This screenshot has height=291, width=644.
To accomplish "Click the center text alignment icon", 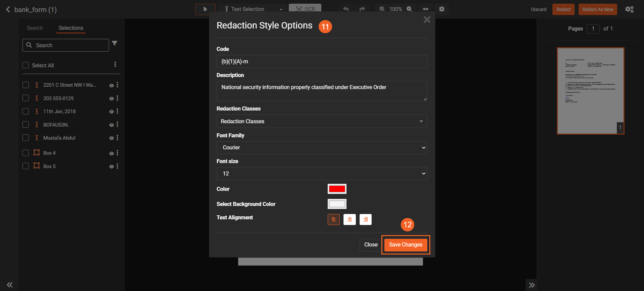I will point(350,219).
